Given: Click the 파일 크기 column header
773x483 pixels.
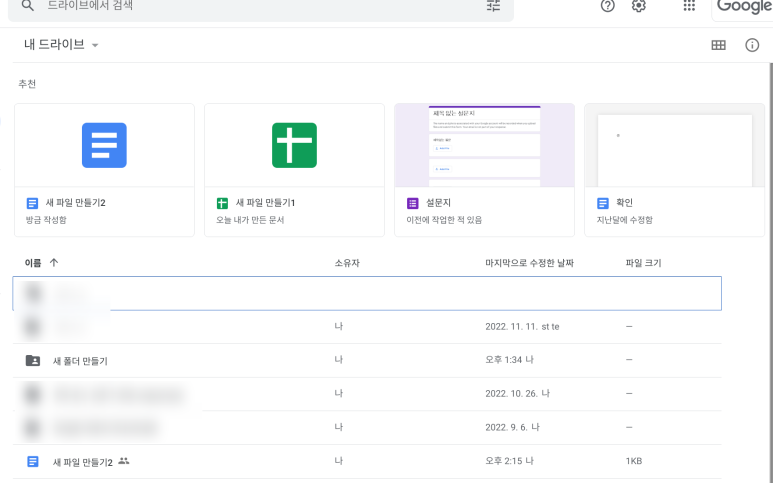Looking at the screenshot, I should click(x=643, y=263).
